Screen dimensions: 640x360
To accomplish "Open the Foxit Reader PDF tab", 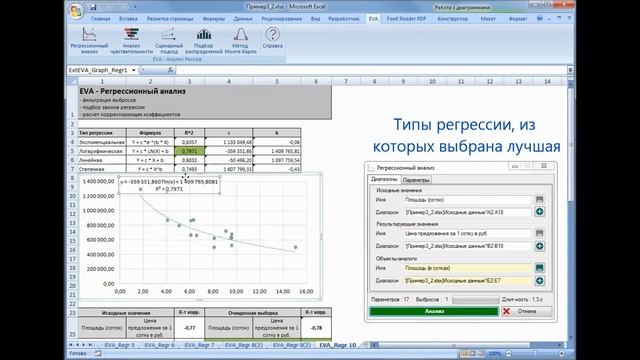I will pos(406,19).
